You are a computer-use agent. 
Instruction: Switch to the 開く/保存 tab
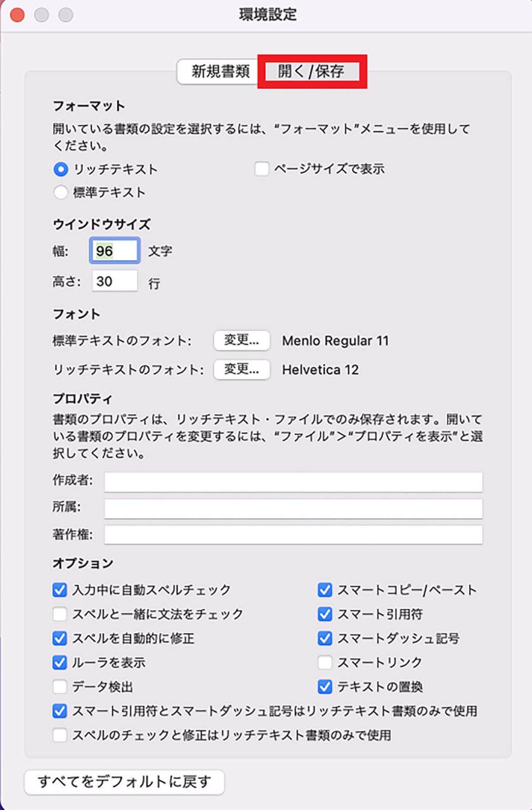[311, 72]
